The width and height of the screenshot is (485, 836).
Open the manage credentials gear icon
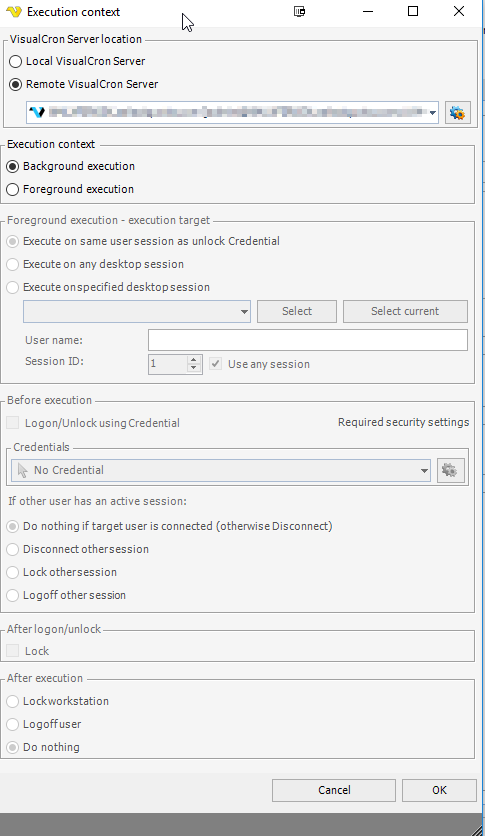point(450,470)
